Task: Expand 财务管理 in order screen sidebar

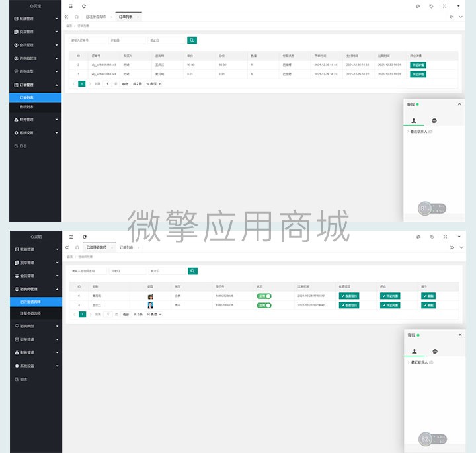Action: coord(35,120)
